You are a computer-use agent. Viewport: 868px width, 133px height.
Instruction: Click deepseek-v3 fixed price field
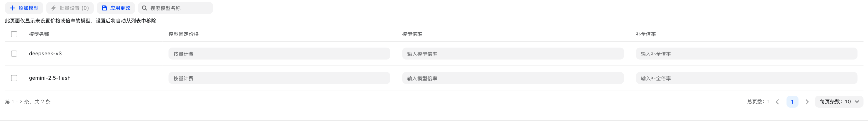279,54
